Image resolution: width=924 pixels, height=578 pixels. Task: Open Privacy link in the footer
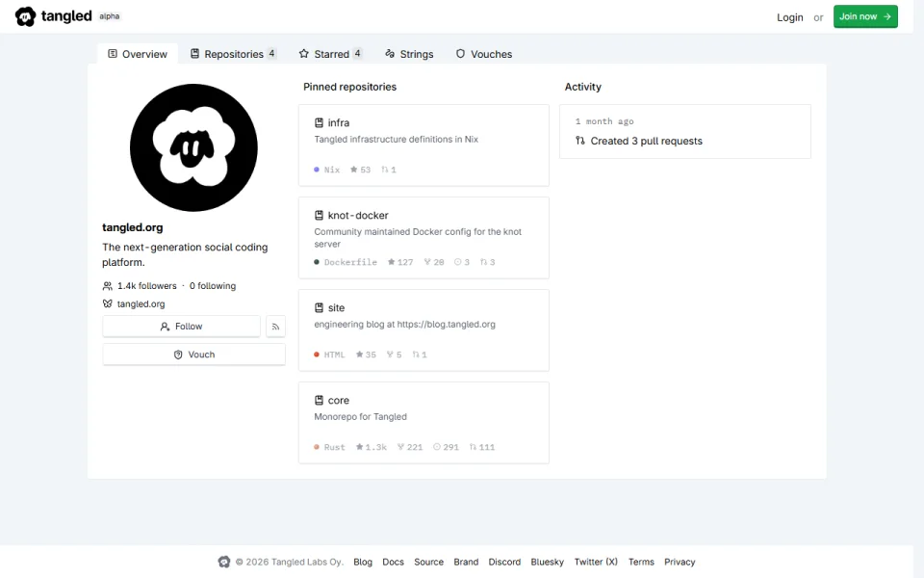[680, 562]
